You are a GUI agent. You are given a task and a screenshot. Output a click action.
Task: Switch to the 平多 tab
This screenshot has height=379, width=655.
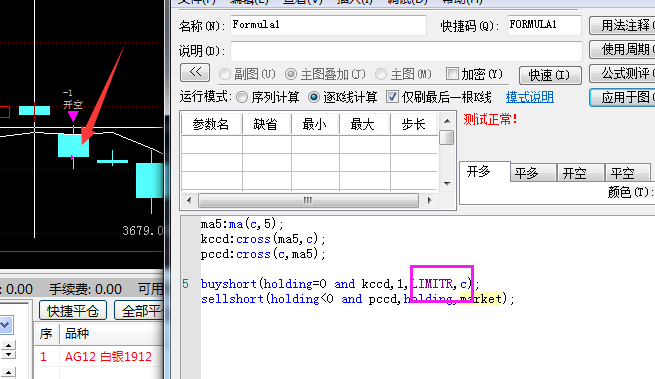(533, 173)
